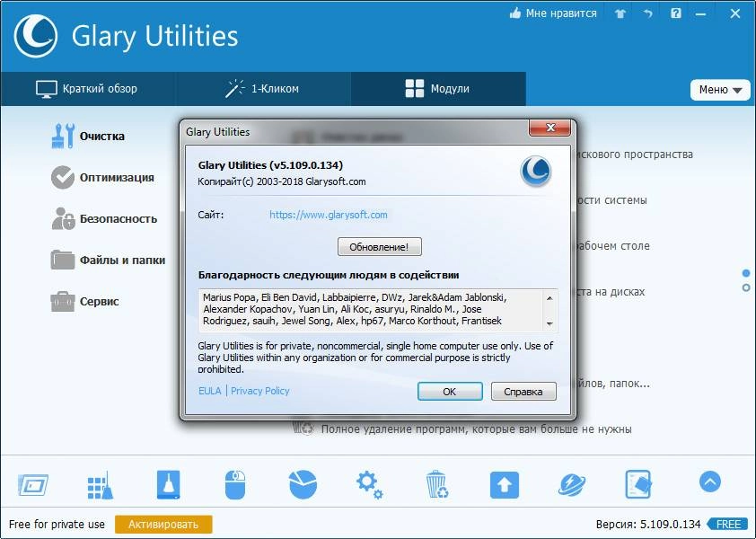Open the gears Process Manager icon
Viewport: 756px width, 539px height.
point(370,484)
